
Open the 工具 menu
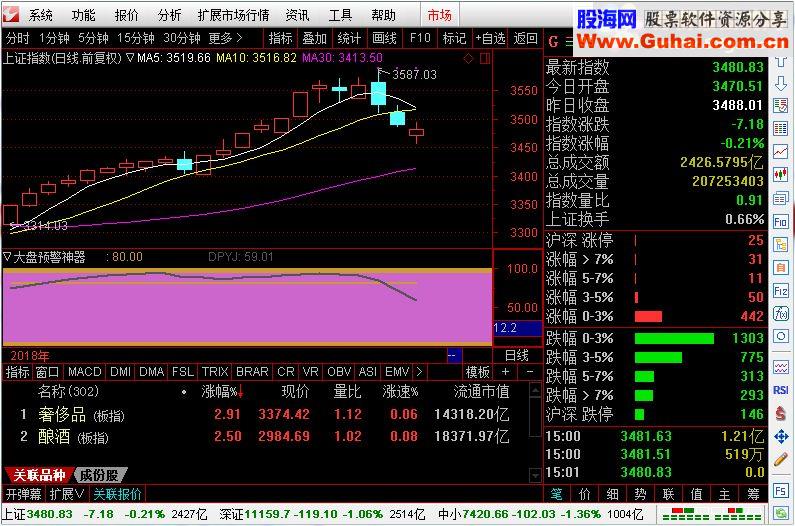340,15
